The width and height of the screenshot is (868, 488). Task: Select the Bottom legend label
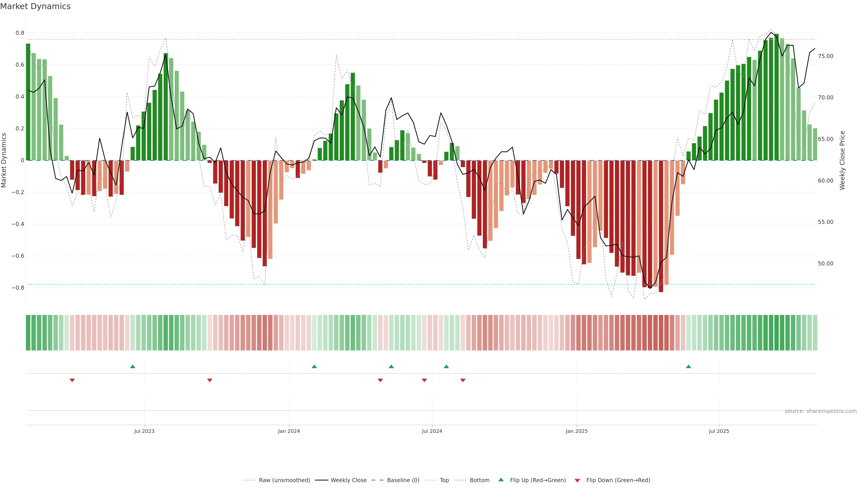479,480
